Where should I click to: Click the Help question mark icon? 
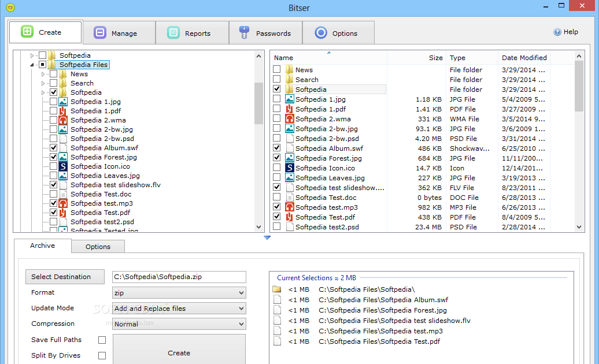557,32
